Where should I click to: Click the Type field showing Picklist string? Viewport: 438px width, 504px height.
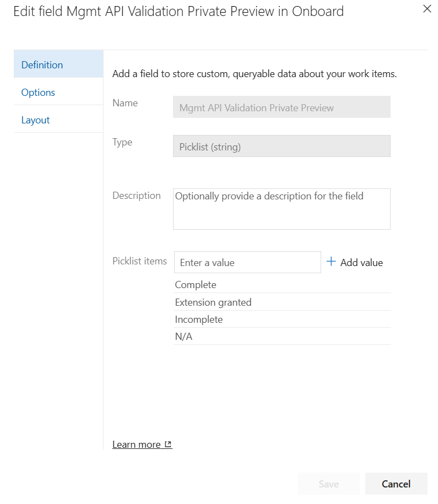click(x=282, y=146)
